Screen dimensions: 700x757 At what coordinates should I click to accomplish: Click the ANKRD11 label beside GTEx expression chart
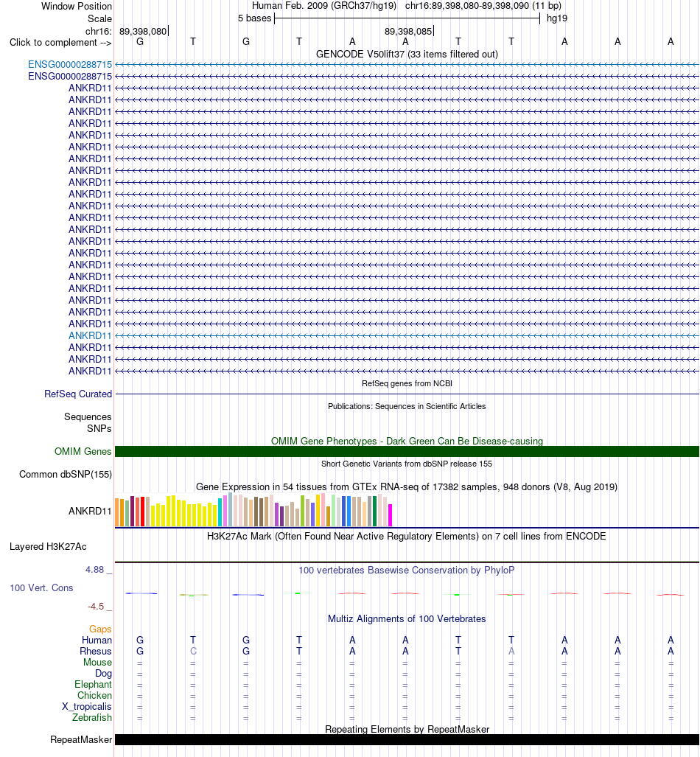click(90, 511)
